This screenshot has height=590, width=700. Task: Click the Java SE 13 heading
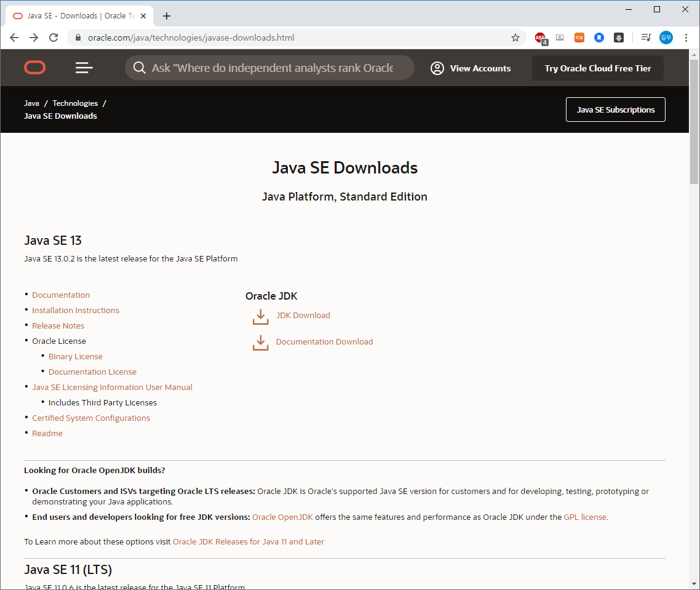click(53, 241)
